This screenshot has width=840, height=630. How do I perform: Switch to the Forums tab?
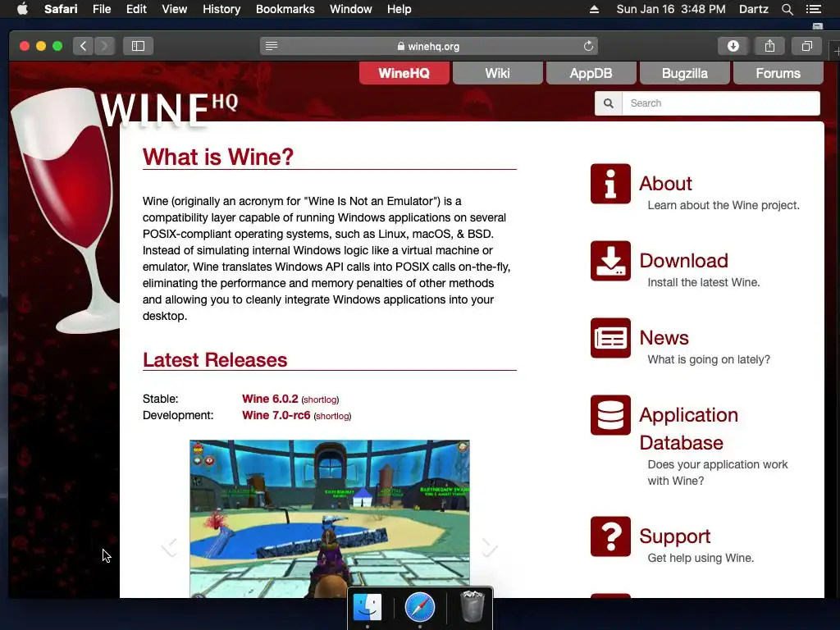tap(778, 73)
